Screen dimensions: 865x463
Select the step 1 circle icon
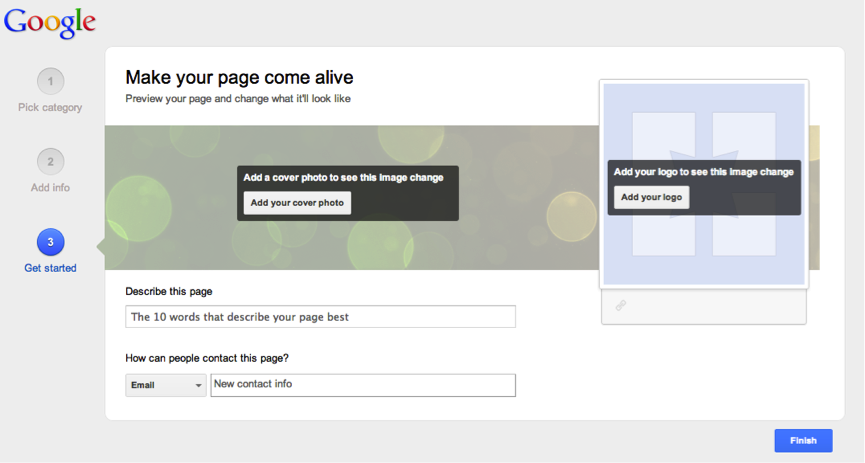(x=50, y=82)
